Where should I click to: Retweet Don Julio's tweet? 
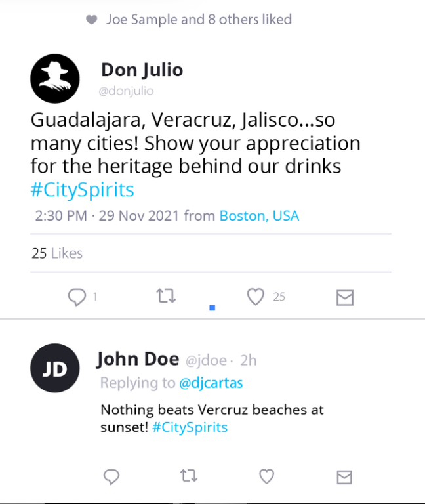(x=167, y=297)
